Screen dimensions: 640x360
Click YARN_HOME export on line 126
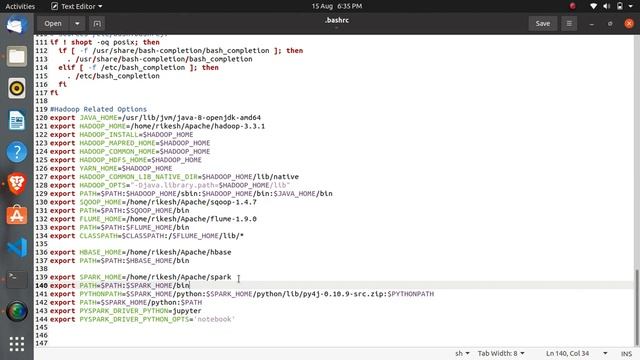click(x=111, y=168)
